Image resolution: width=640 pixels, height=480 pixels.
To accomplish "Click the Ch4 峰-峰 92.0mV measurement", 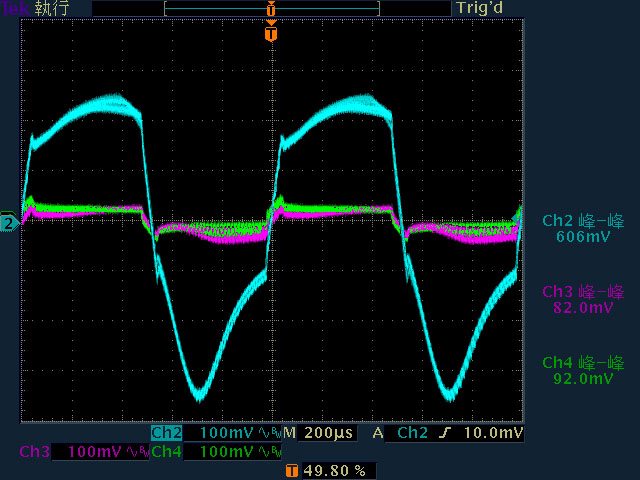I will tap(584, 371).
